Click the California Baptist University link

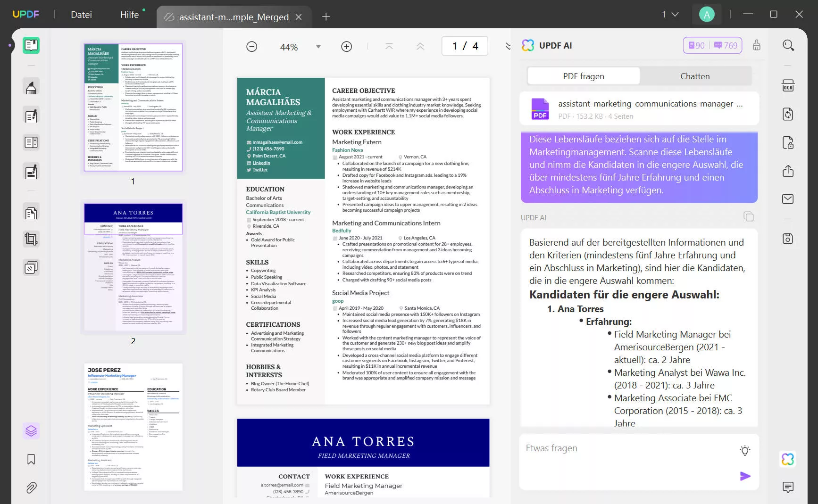(x=278, y=212)
